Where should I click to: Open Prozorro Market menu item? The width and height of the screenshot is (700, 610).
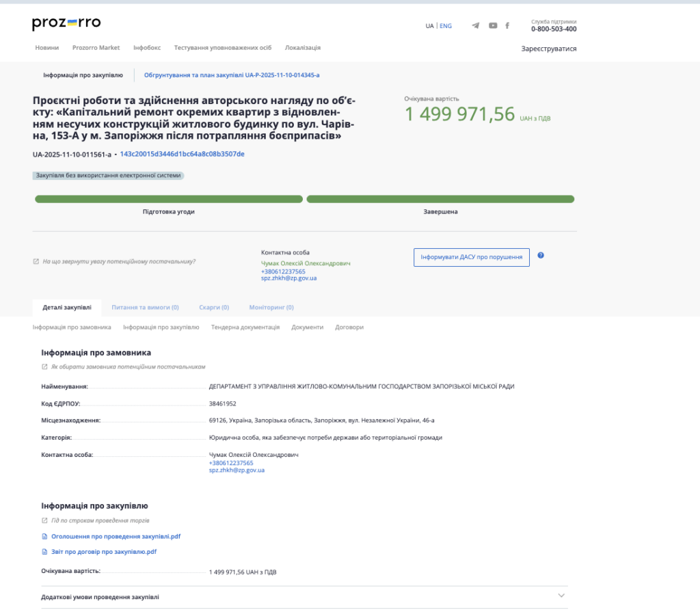96,48
